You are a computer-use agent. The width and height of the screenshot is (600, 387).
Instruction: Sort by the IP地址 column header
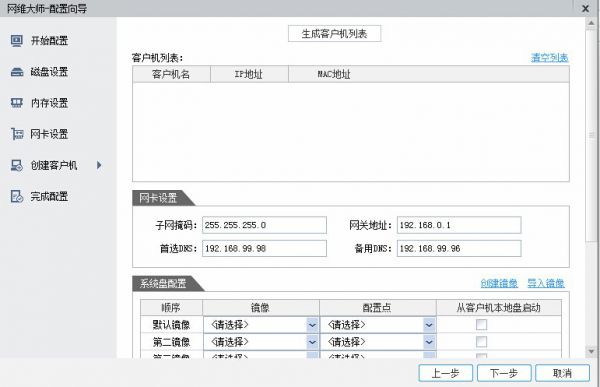click(x=249, y=74)
